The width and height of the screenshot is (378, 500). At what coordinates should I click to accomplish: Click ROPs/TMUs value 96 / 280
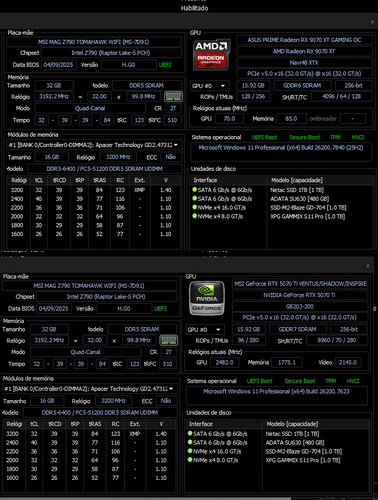[248, 340]
